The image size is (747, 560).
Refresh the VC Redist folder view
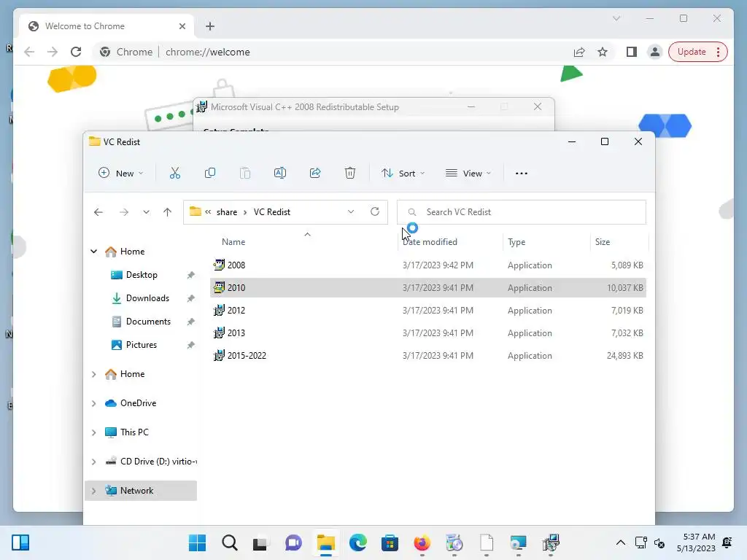(375, 211)
